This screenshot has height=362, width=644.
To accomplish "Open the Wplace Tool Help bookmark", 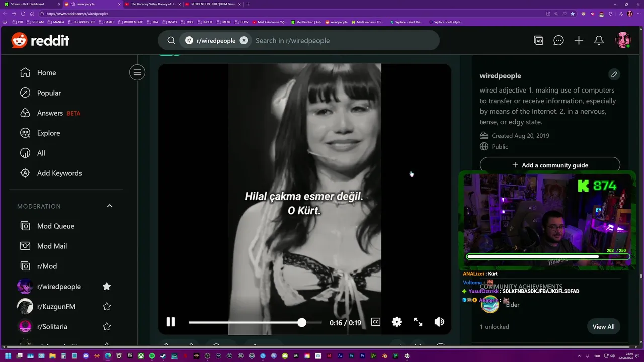I will pos(445,22).
